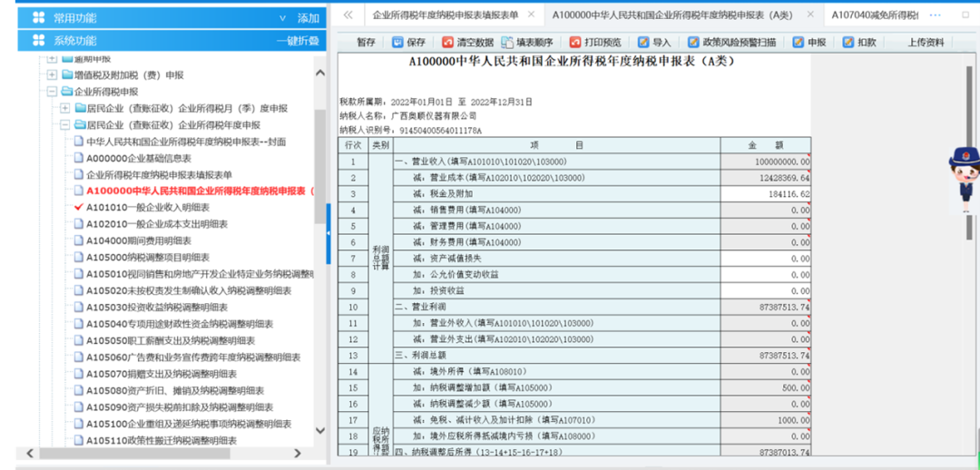Click the page icon beside A000000企业基础信息表
This screenshot has height=470, width=980.
[79, 158]
